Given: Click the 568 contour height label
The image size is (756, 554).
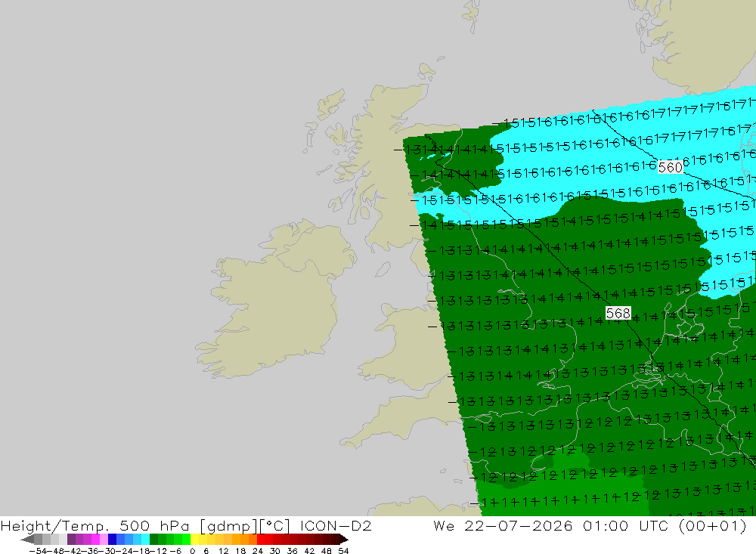Looking at the screenshot, I should click(x=618, y=314).
